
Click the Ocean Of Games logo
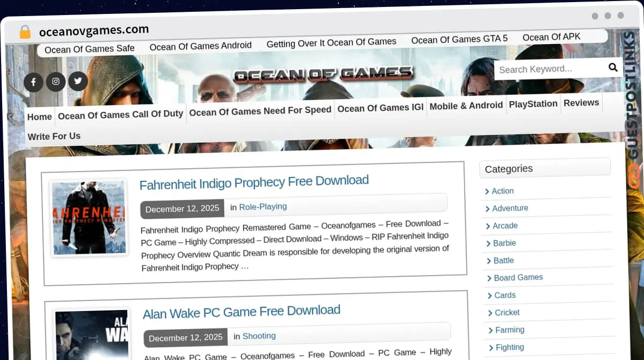coord(323,74)
